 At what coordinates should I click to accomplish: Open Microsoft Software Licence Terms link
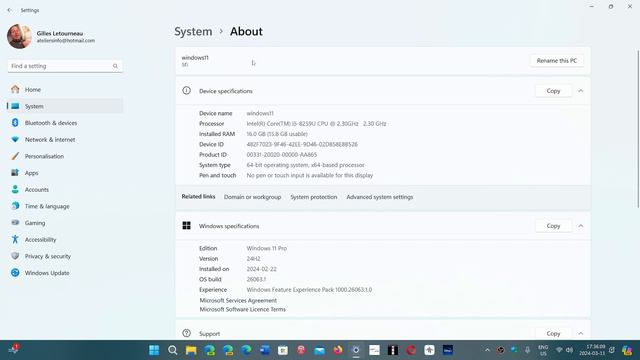click(x=242, y=309)
